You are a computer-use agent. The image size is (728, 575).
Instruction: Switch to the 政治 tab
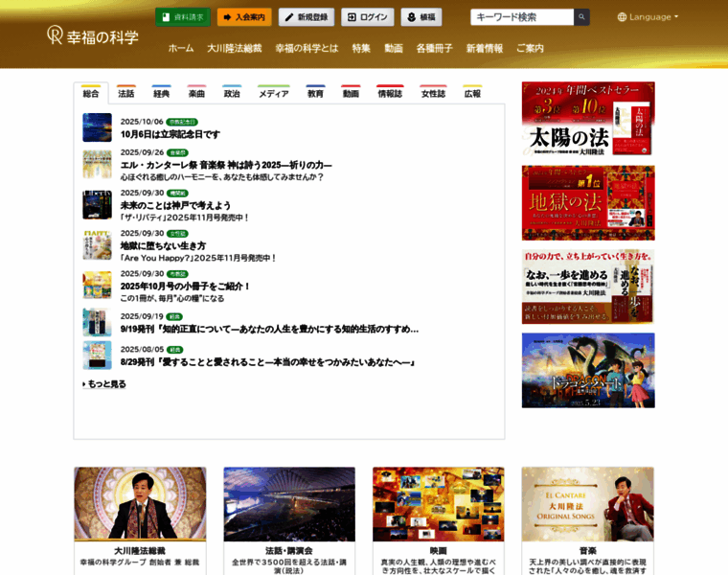pyautogui.click(x=232, y=93)
